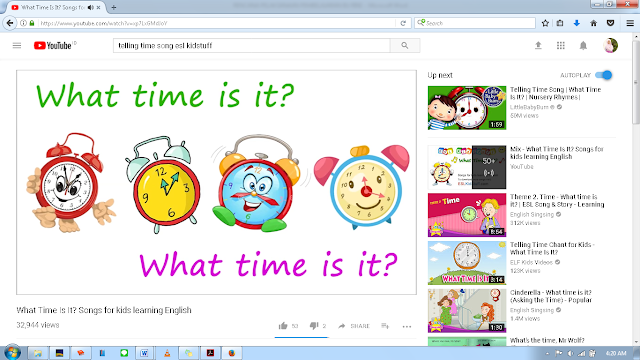Viewport: 640px width, 360px height.
Task: Open the account avatar menu
Action: pos(610,45)
